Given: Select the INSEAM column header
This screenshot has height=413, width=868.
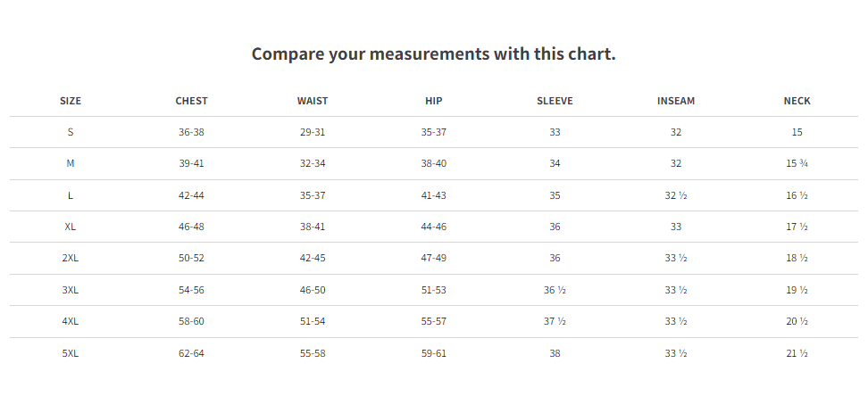Looking at the screenshot, I should [676, 101].
